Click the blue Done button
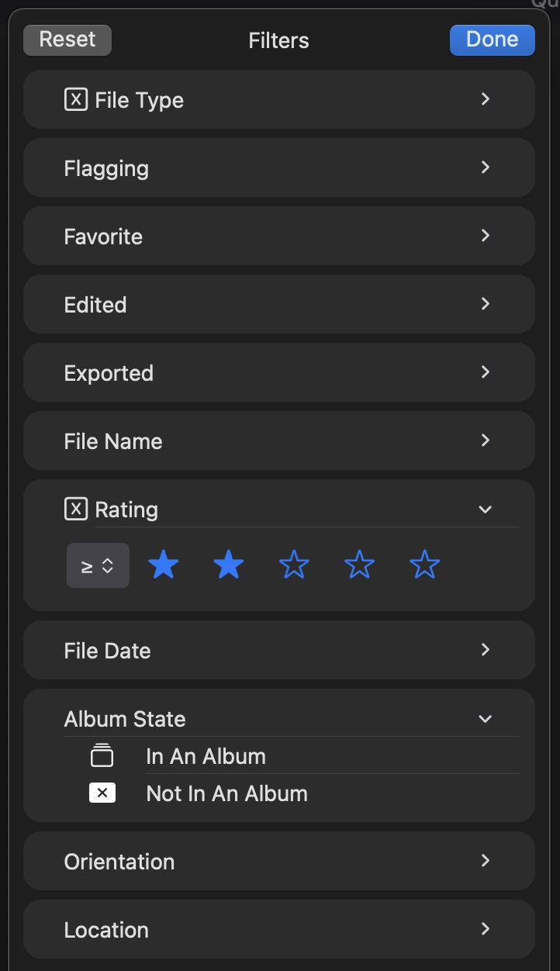 click(492, 40)
